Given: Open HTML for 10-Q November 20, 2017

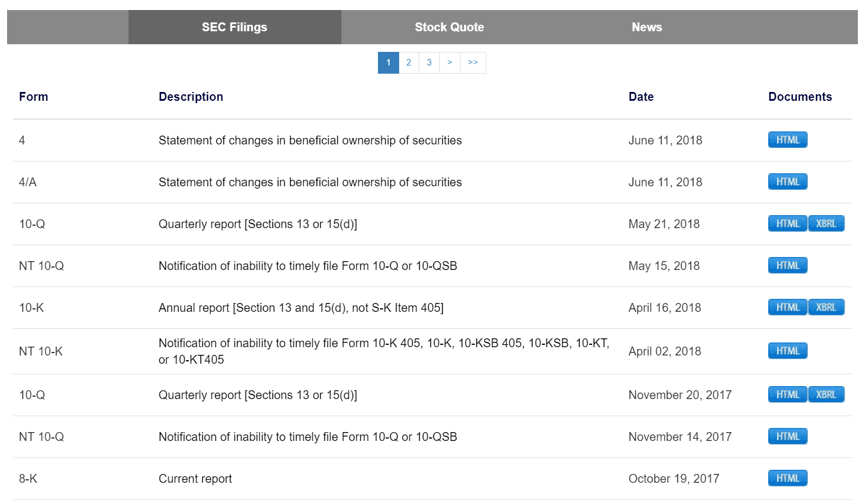Looking at the screenshot, I should tap(787, 394).
